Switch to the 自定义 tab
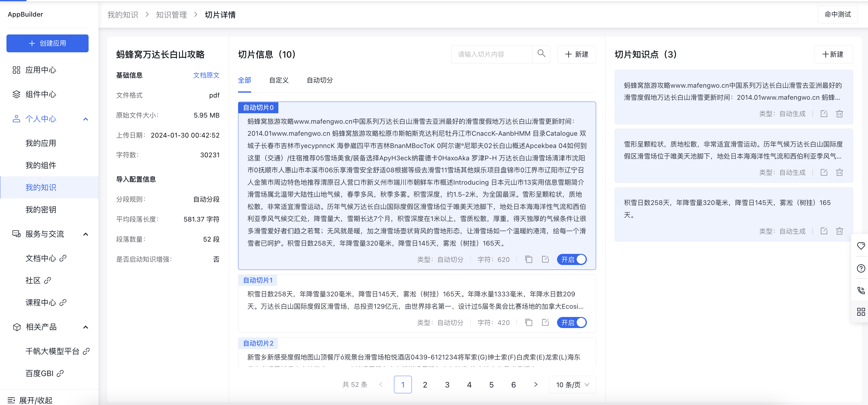The image size is (868, 405). [279, 80]
